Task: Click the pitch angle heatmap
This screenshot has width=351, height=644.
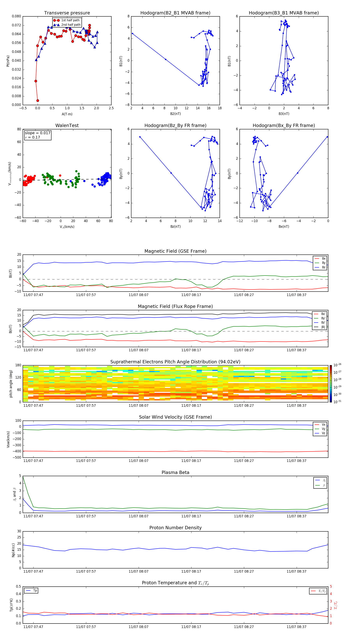Action: (175, 383)
